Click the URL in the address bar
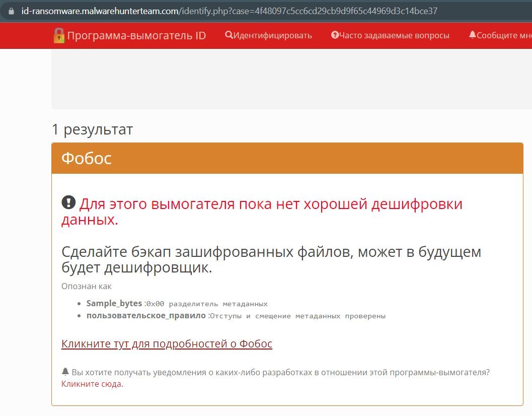The width and height of the screenshot is (532, 416). tap(230, 11)
